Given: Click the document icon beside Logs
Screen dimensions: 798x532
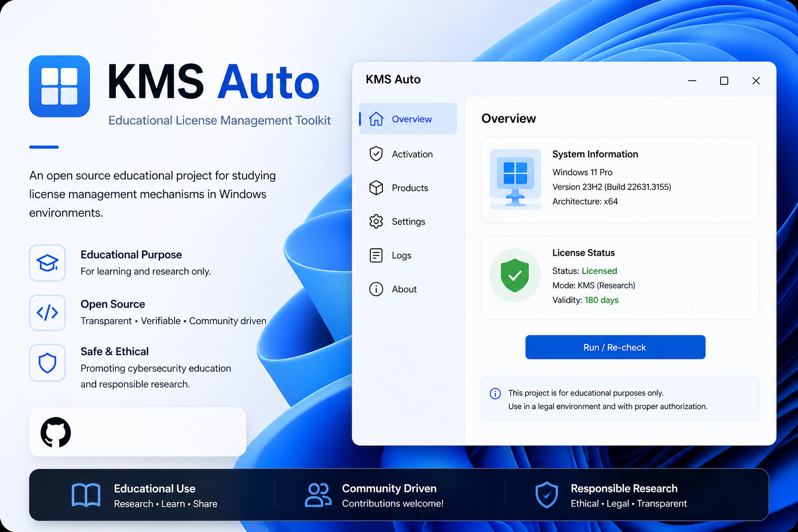Looking at the screenshot, I should 376,255.
